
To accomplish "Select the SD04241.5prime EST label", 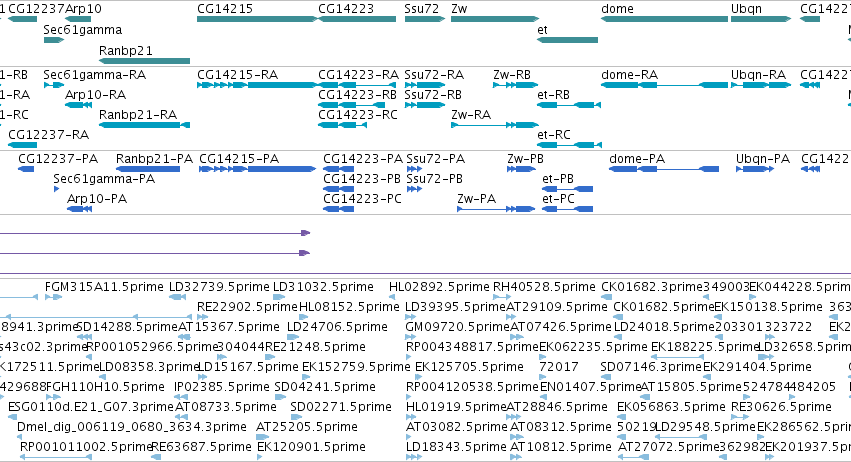I will click(x=325, y=387).
